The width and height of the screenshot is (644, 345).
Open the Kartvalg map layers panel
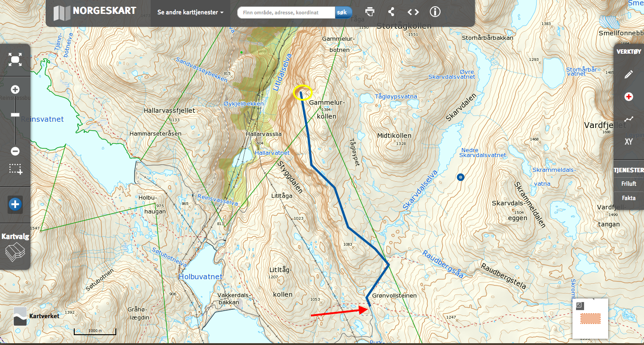15,246
